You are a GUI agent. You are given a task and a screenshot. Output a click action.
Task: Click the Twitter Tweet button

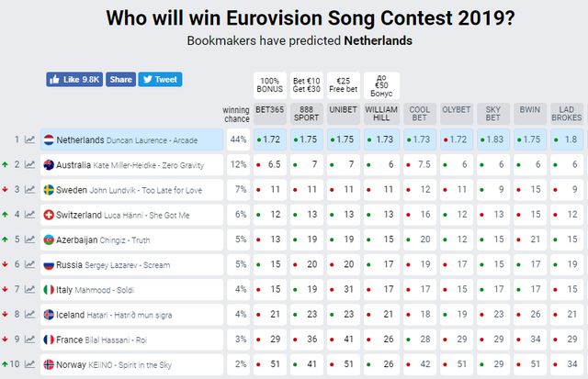[160, 80]
